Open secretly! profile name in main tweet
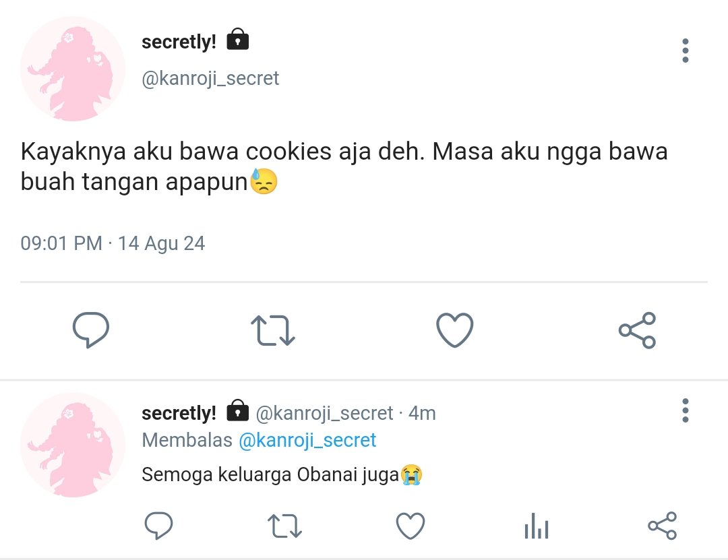This screenshot has height=560, width=728. click(179, 42)
